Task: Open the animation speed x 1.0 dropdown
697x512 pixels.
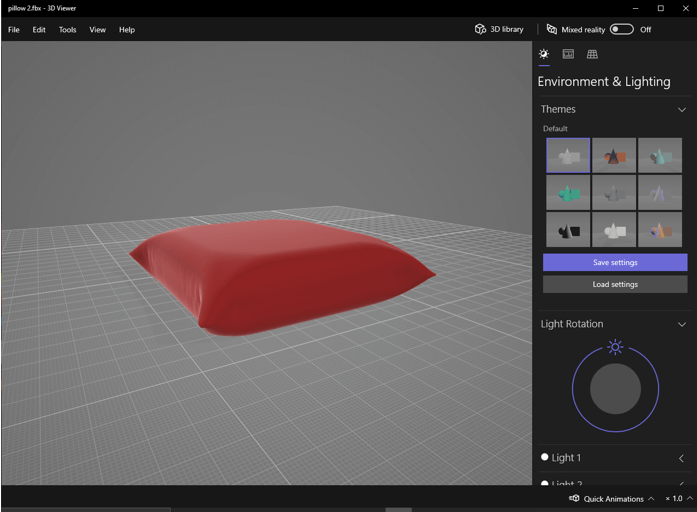Action: click(x=679, y=499)
